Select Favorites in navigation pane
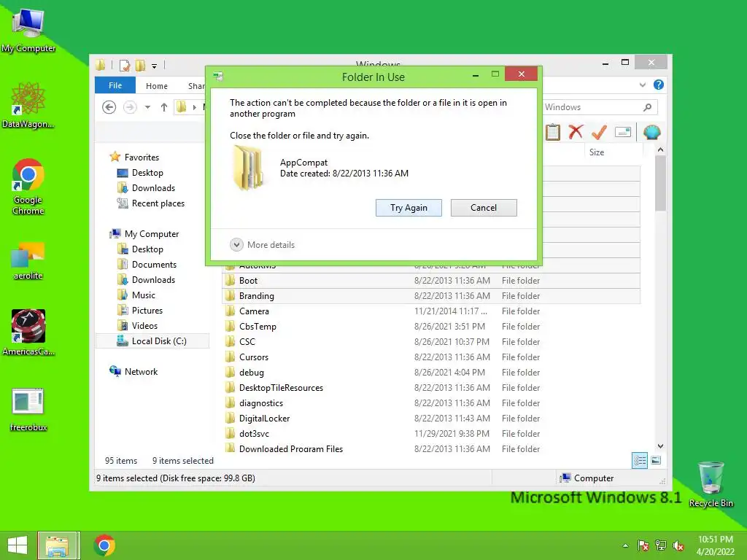 142,157
